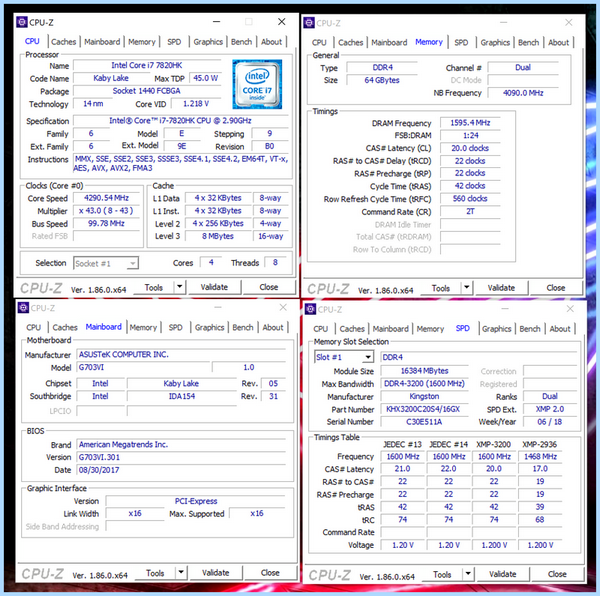Click the CPU-Z app icon in the top-left window
The width and height of the screenshot is (600, 596).
pos(22,22)
